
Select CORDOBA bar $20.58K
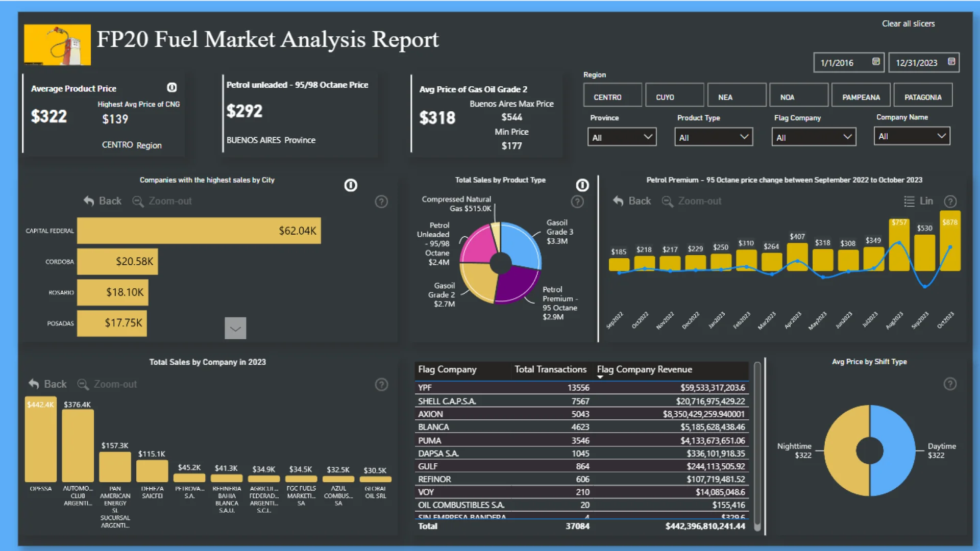click(117, 261)
